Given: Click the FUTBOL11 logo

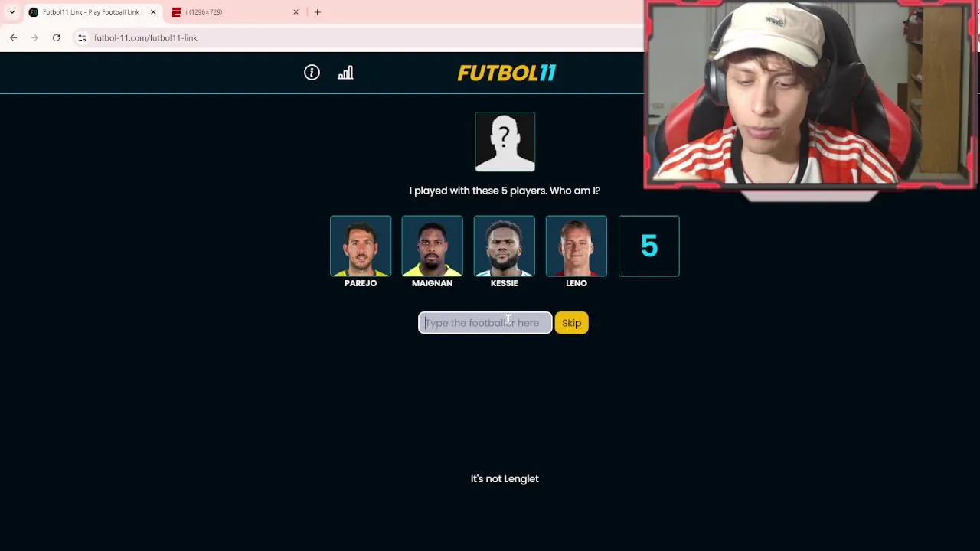Looking at the screenshot, I should click(506, 73).
